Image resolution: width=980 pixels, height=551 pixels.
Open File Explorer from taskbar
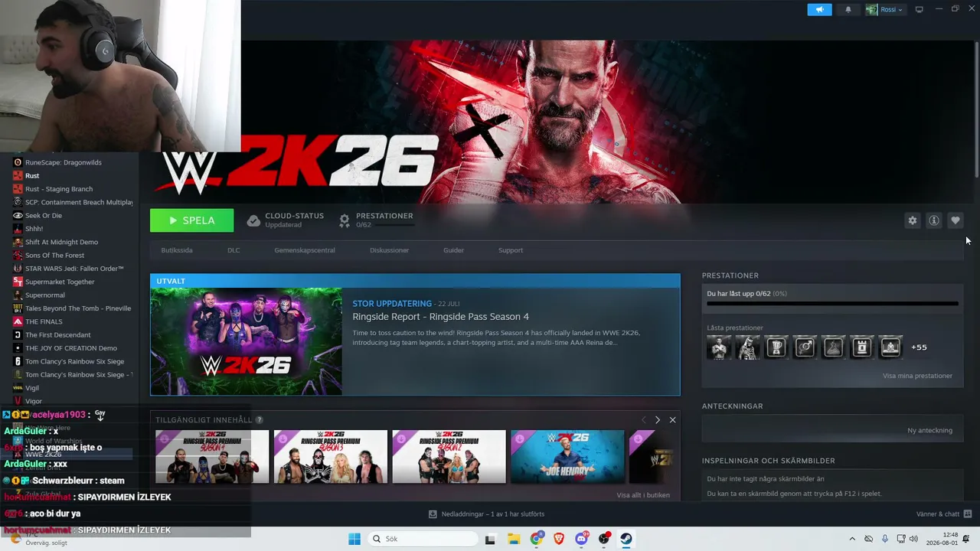(x=514, y=539)
